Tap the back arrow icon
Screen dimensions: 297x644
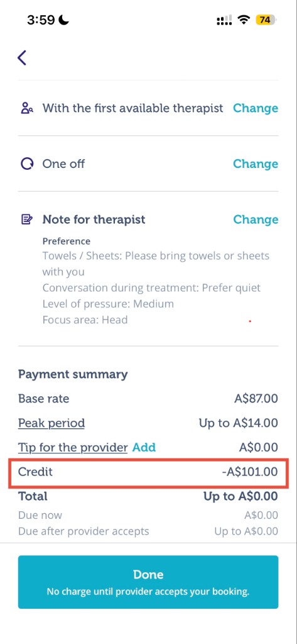click(22, 58)
